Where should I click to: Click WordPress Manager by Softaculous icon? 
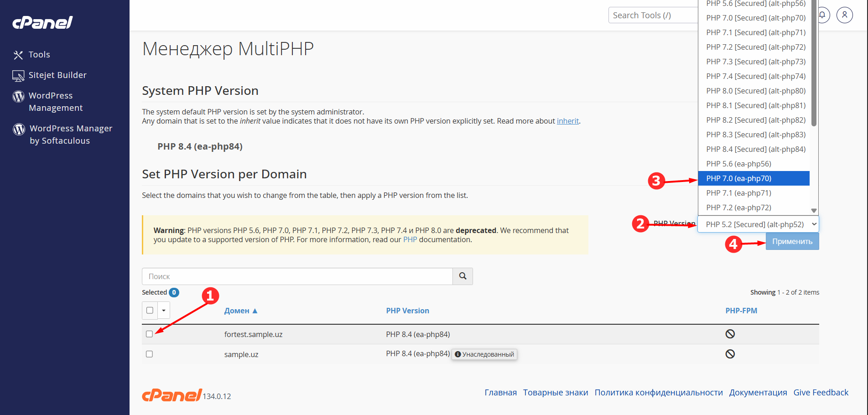coord(19,129)
